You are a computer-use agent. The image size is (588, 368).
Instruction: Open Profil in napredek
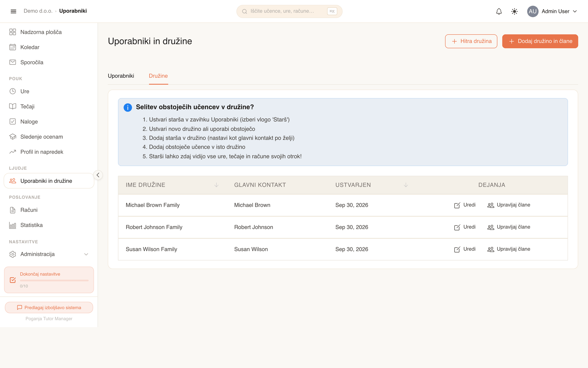coord(49,152)
